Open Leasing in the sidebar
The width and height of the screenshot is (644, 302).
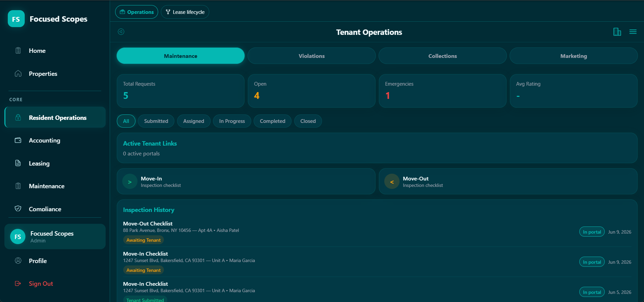tap(55, 163)
